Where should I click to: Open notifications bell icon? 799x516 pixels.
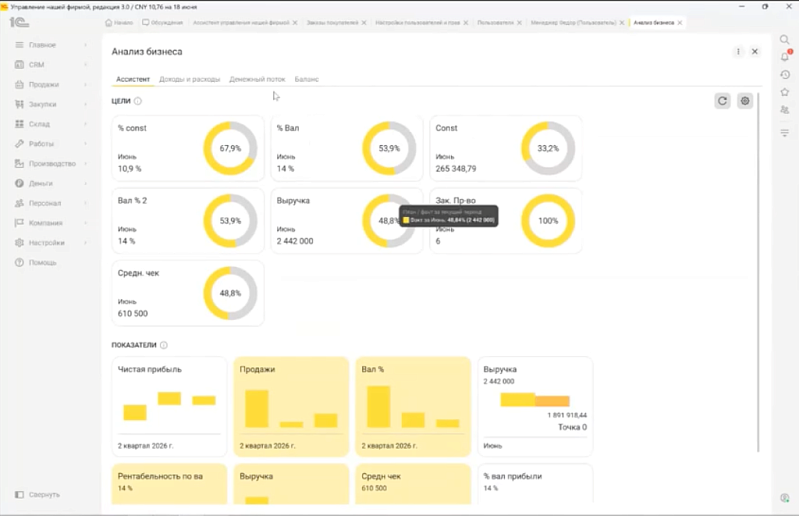(x=785, y=57)
